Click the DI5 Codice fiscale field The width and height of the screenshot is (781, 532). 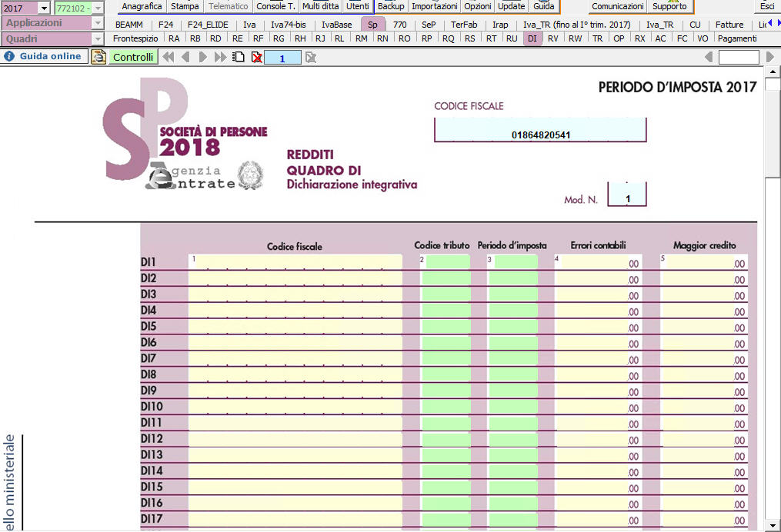(x=295, y=327)
